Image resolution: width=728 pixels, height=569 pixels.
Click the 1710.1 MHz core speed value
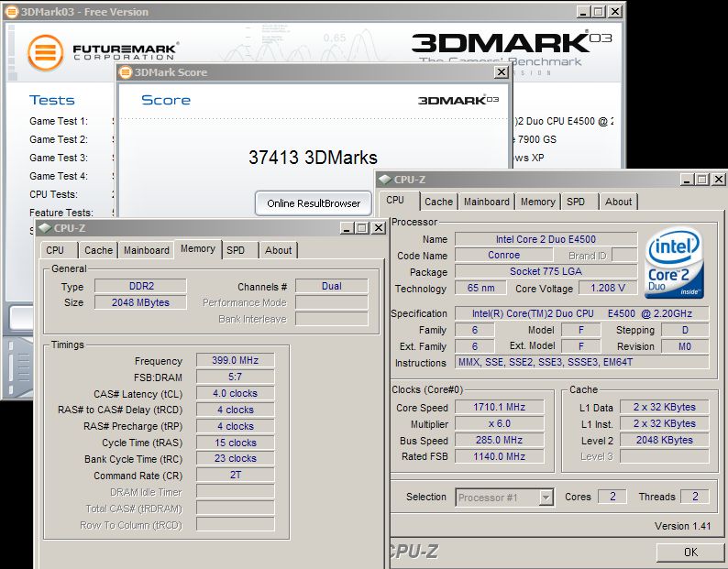click(499, 407)
